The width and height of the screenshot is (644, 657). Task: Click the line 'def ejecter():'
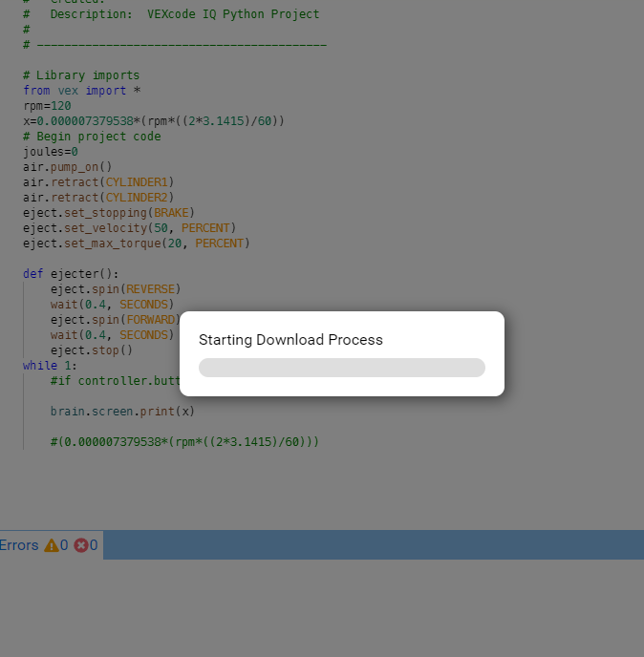[71, 274]
